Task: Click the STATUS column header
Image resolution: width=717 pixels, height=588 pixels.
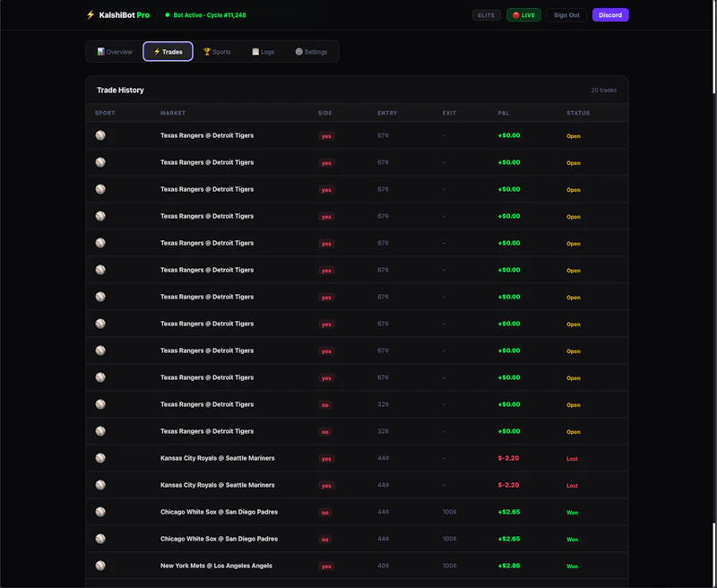Action: [x=578, y=113]
